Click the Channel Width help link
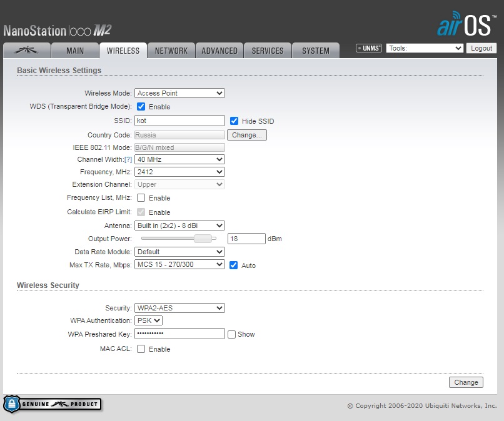This screenshot has width=504, height=421. pos(128,160)
